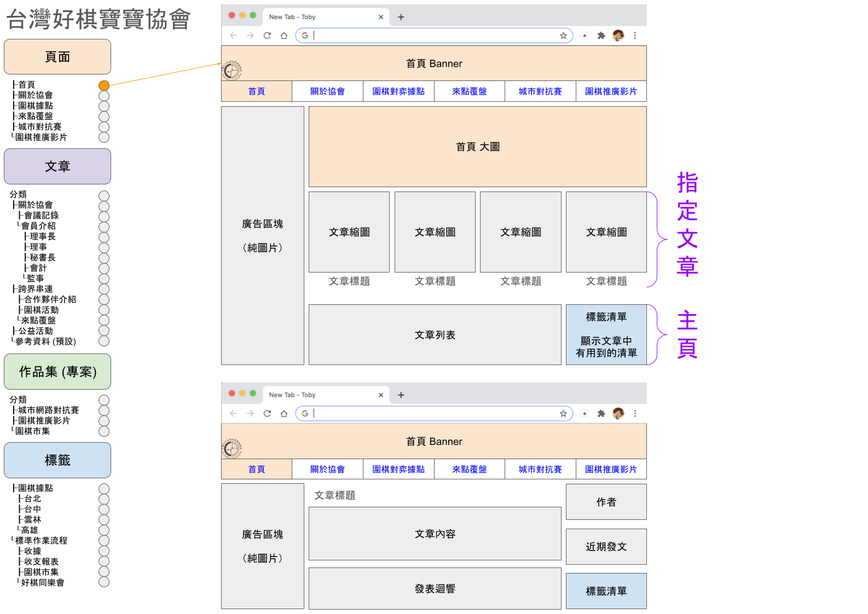Bookmark with the star icon in the lower browser
Screen dimensions: 868x614
[563, 414]
